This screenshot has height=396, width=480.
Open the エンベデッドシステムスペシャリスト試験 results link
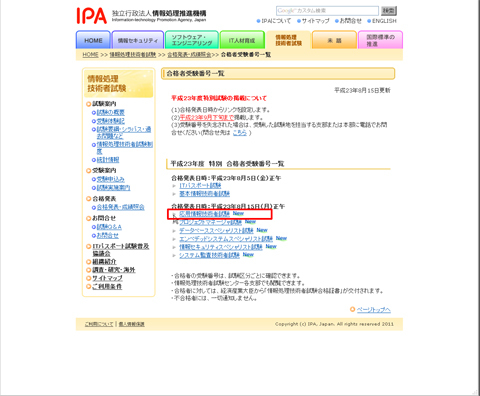(x=226, y=239)
